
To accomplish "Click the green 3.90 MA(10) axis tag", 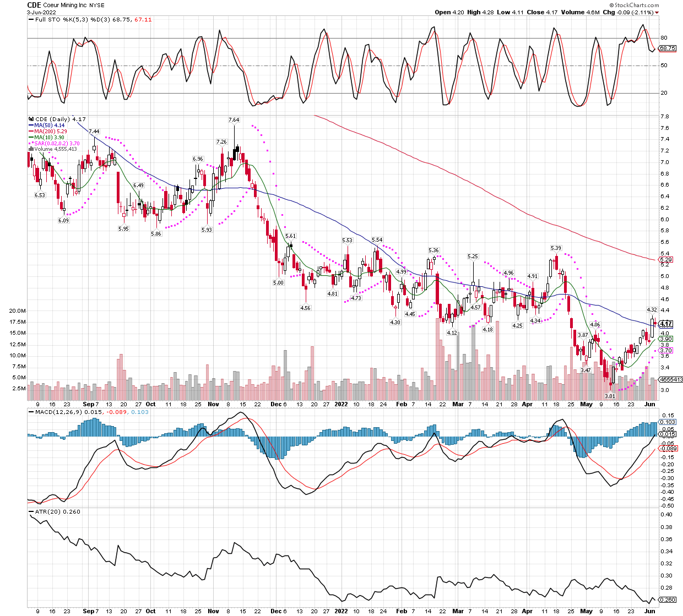I will click(x=666, y=339).
